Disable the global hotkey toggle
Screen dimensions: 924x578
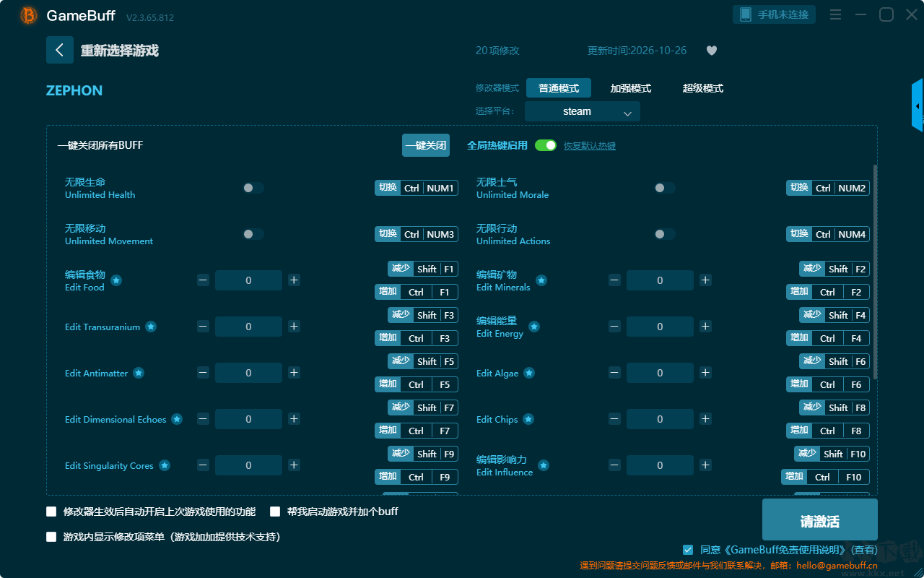[x=546, y=145]
